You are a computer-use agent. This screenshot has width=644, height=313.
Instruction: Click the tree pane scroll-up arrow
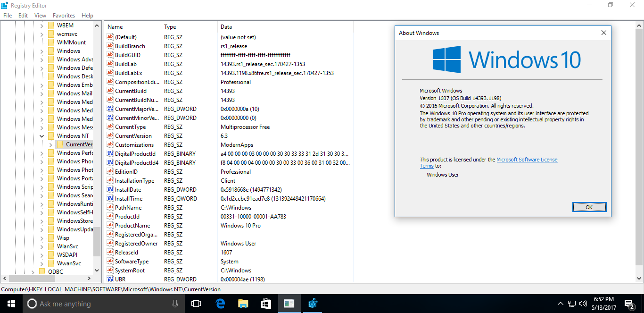coord(97,25)
